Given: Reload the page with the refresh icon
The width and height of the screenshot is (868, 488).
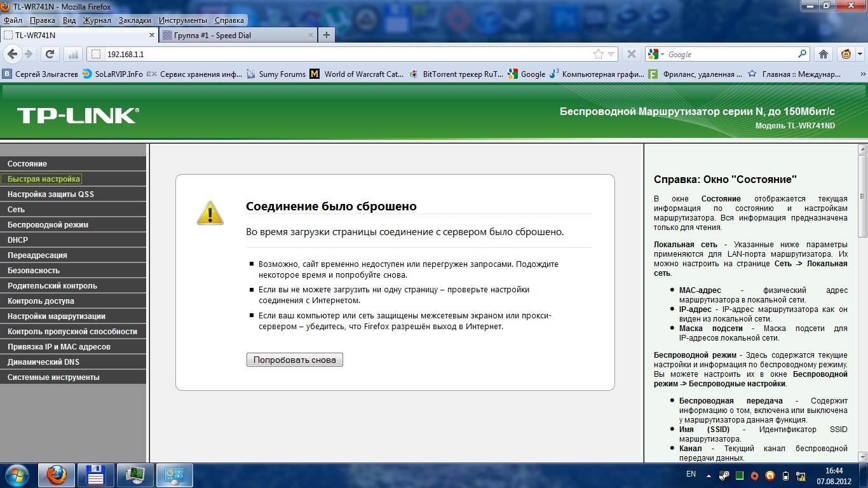Looking at the screenshot, I should coord(50,54).
